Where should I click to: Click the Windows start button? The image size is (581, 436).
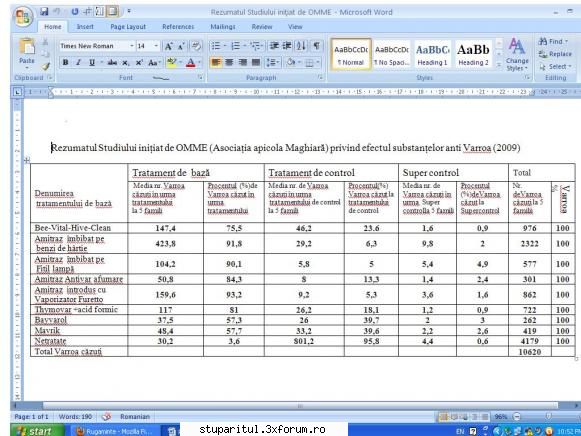click(x=37, y=431)
